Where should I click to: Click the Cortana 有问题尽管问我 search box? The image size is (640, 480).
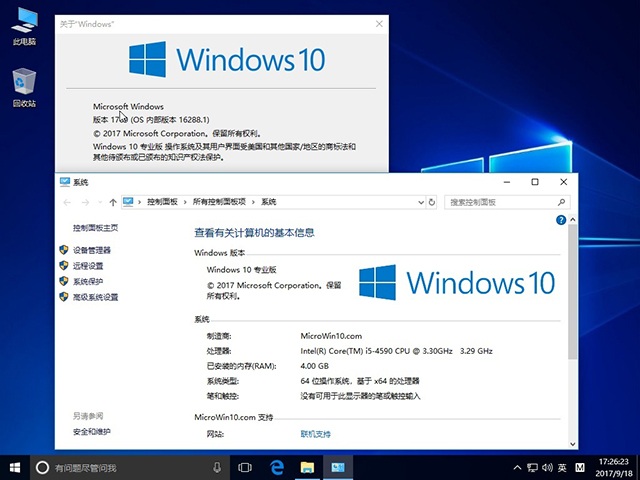131,467
